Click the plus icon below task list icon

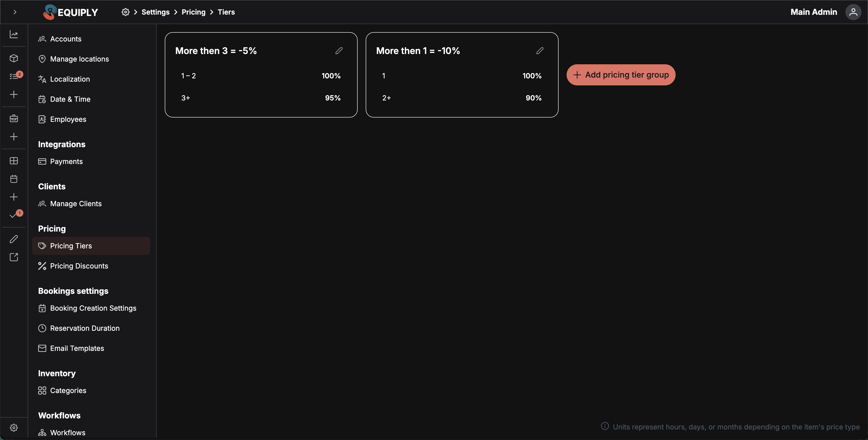click(14, 94)
